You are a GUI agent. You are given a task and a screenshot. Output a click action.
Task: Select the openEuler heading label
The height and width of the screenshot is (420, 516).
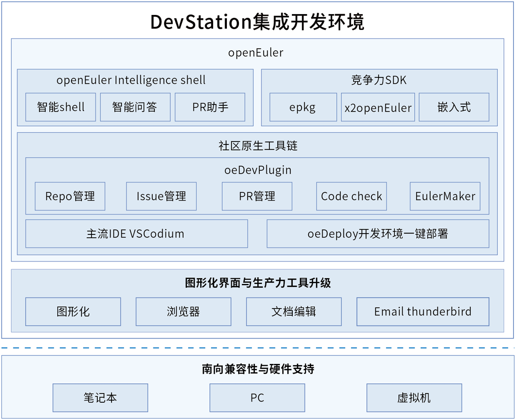256,53
